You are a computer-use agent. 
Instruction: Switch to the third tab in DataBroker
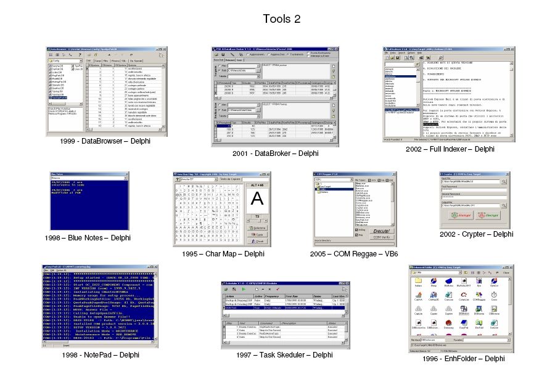tap(239, 60)
